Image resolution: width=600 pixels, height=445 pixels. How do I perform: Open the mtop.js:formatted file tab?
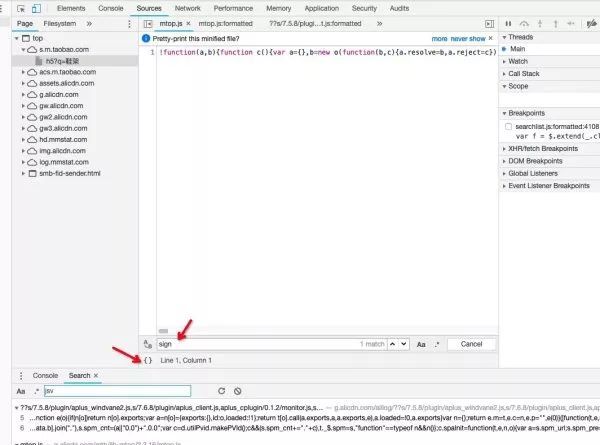[225, 24]
